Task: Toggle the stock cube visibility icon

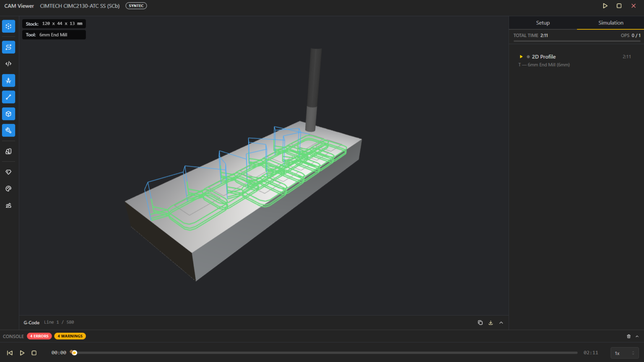Action: click(8, 114)
